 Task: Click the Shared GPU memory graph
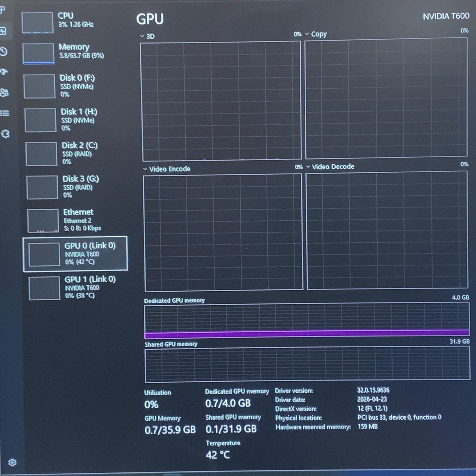coord(307,365)
